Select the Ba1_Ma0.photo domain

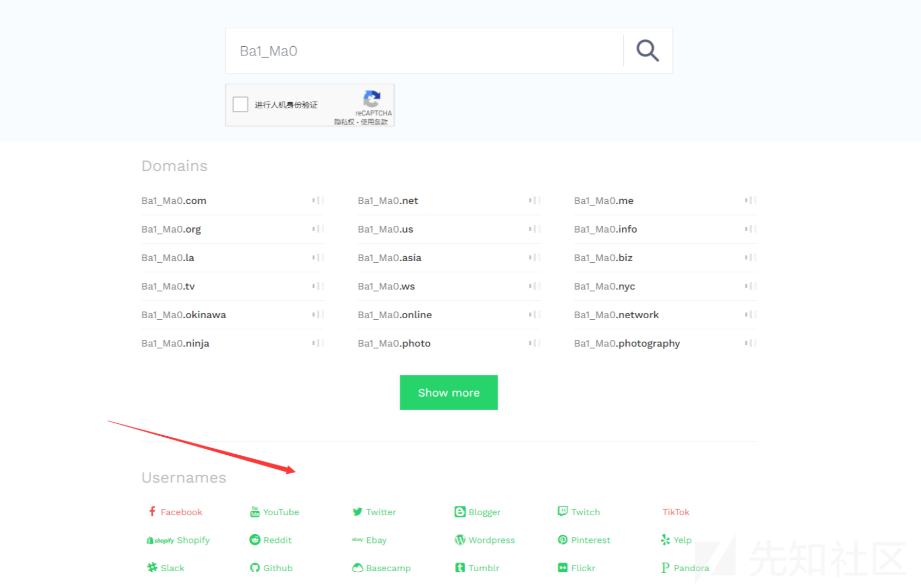(x=394, y=344)
